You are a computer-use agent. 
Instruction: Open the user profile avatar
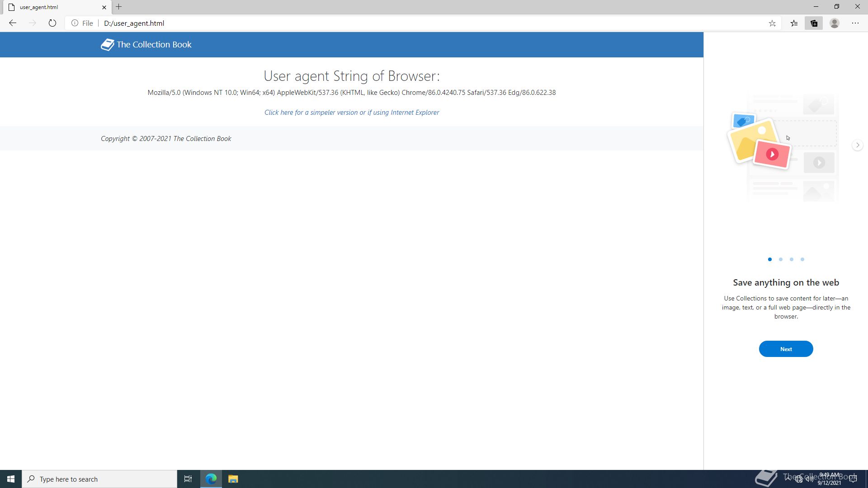coord(835,23)
